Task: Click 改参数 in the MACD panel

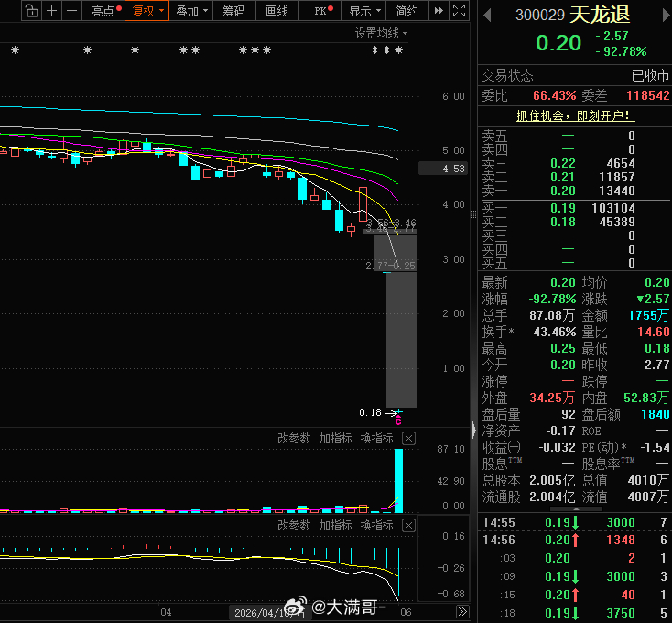Action: coord(294,525)
